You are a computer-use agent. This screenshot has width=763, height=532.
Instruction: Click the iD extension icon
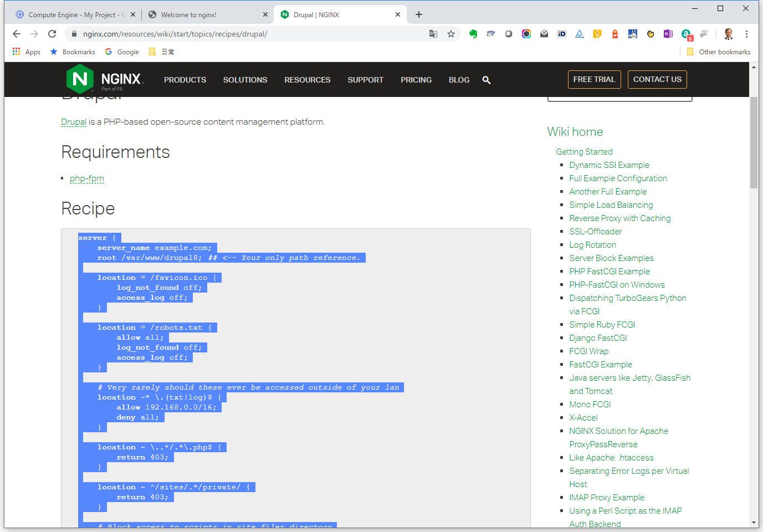(562, 34)
